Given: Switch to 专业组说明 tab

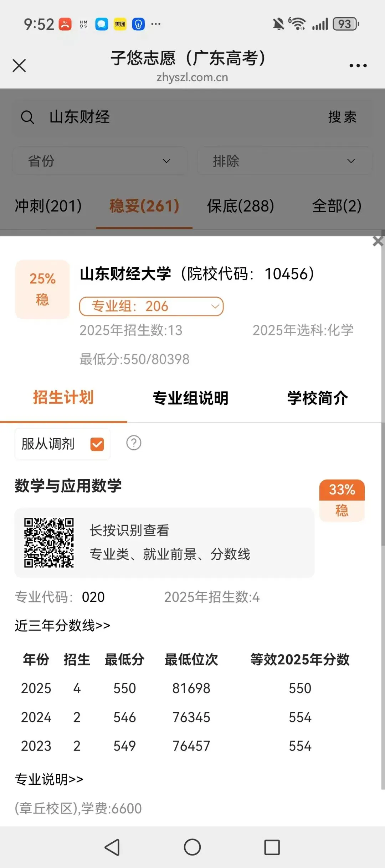Looking at the screenshot, I should click(x=190, y=398).
